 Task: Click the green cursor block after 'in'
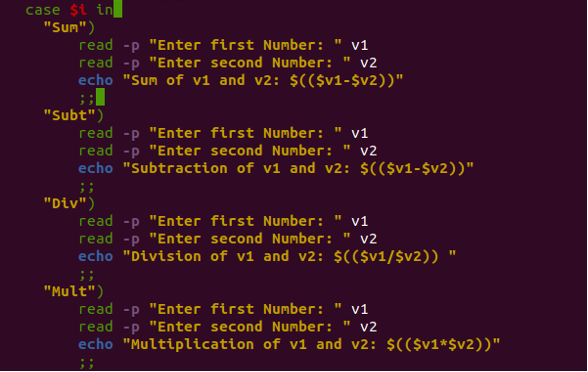(x=118, y=9)
